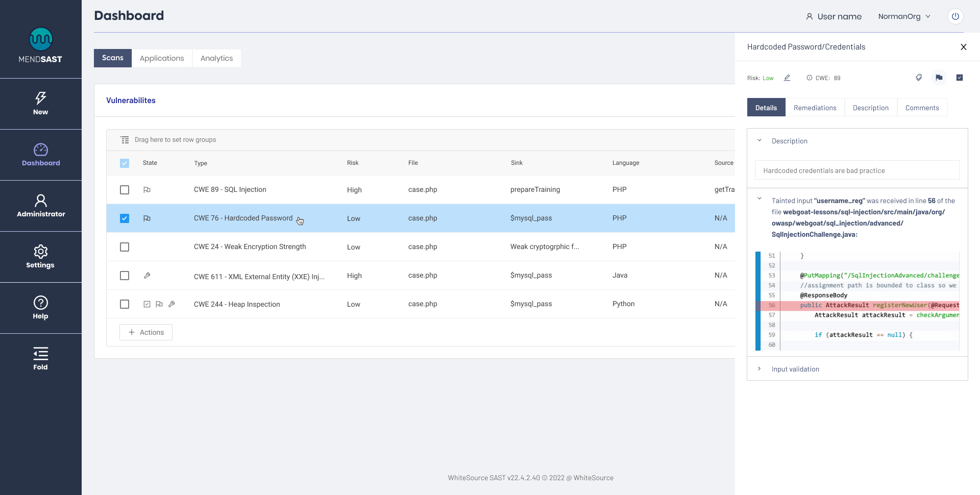Screen dimensions: 980x495
Task: Open the tag/label icon in the detail panel
Action: 919,78
